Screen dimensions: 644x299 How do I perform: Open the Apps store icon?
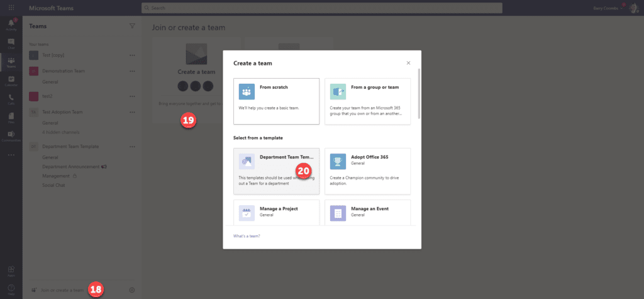coord(11,271)
